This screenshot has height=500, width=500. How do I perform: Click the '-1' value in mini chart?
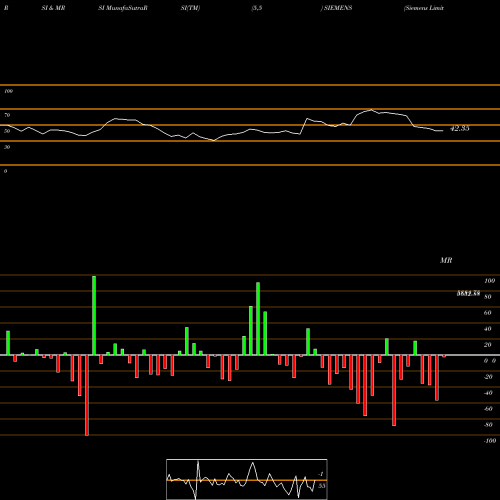[x=321, y=474]
